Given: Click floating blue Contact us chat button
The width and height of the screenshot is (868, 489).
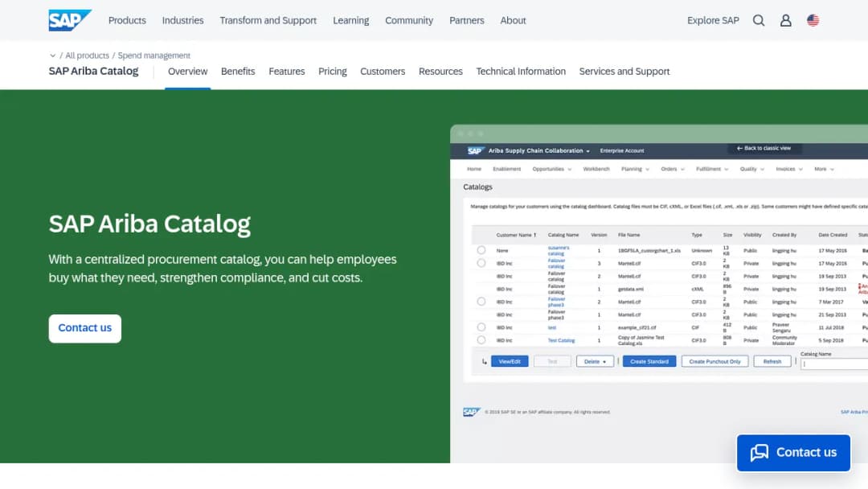Looking at the screenshot, I should [x=793, y=453].
